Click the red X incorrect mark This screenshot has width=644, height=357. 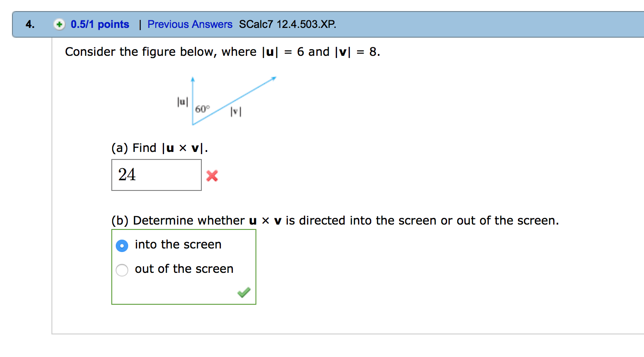click(x=212, y=176)
